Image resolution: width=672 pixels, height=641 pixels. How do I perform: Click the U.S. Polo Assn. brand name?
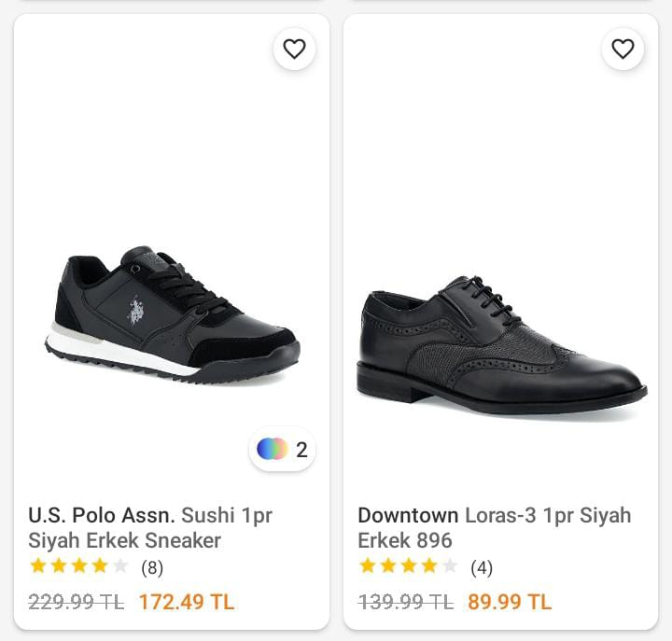(102, 515)
